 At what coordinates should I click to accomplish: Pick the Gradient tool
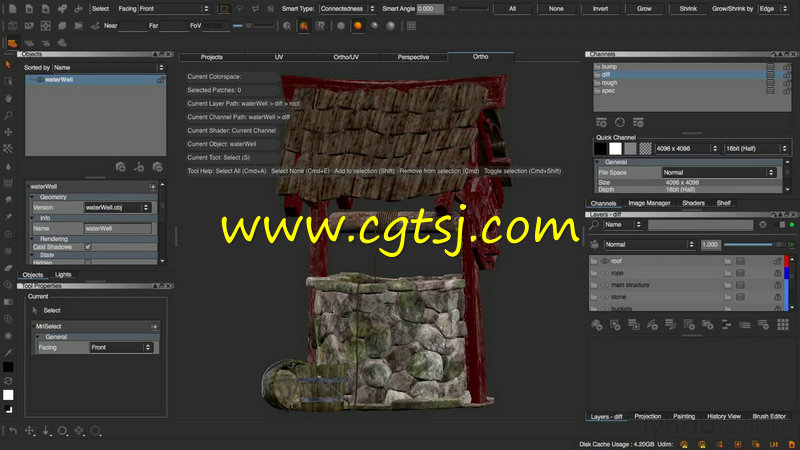(x=8, y=302)
